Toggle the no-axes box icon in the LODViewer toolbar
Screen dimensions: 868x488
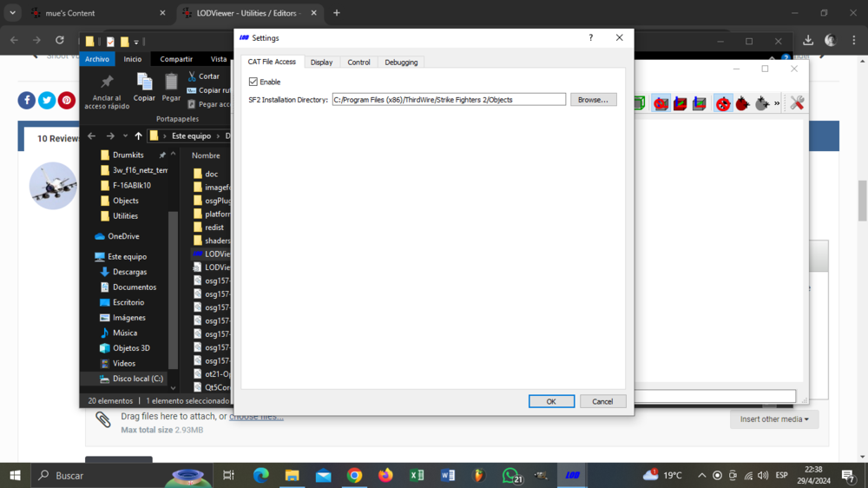661,103
